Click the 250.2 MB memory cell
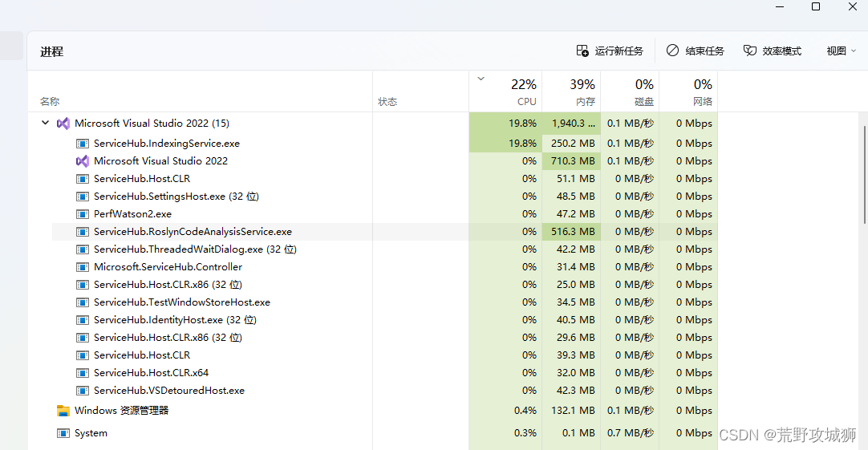This screenshot has width=868, height=450. coord(571,144)
